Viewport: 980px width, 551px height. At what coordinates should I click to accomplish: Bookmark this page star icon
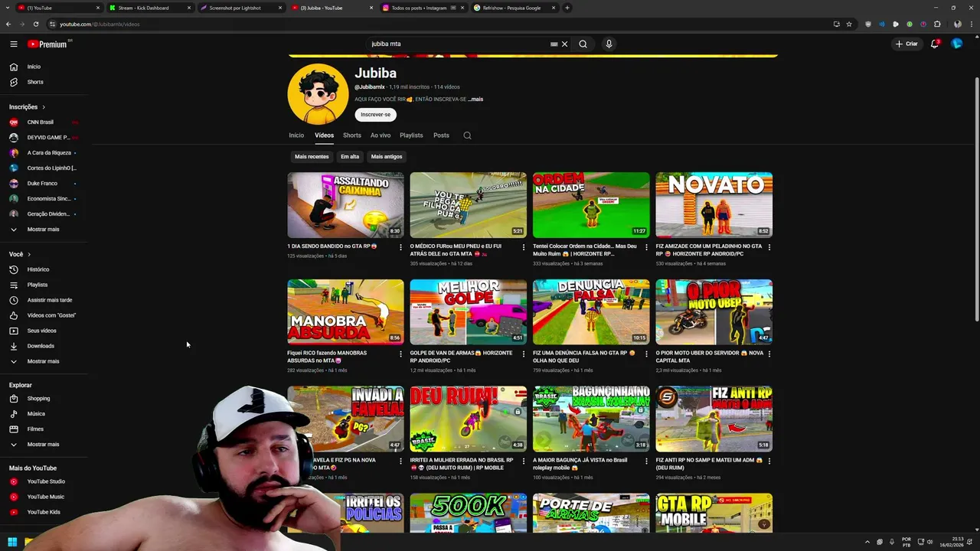click(849, 24)
